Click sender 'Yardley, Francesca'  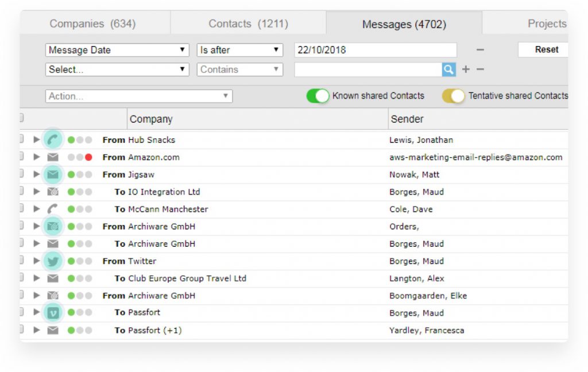427,330
